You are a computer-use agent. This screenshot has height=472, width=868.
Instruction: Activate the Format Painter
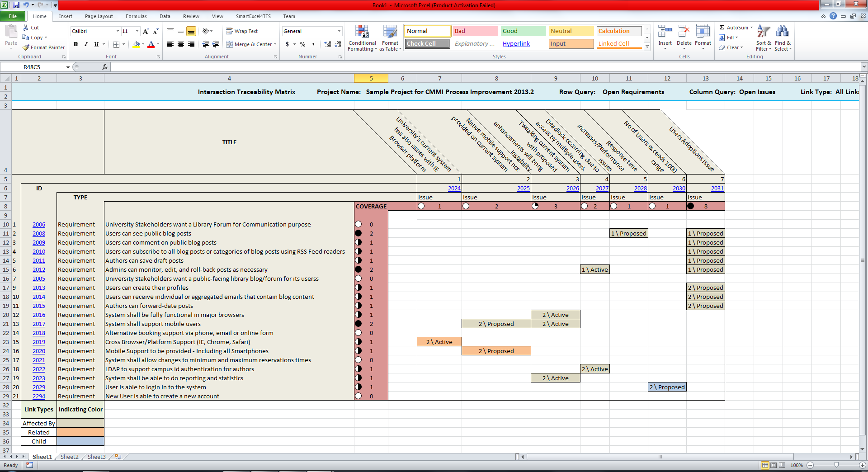click(43, 47)
